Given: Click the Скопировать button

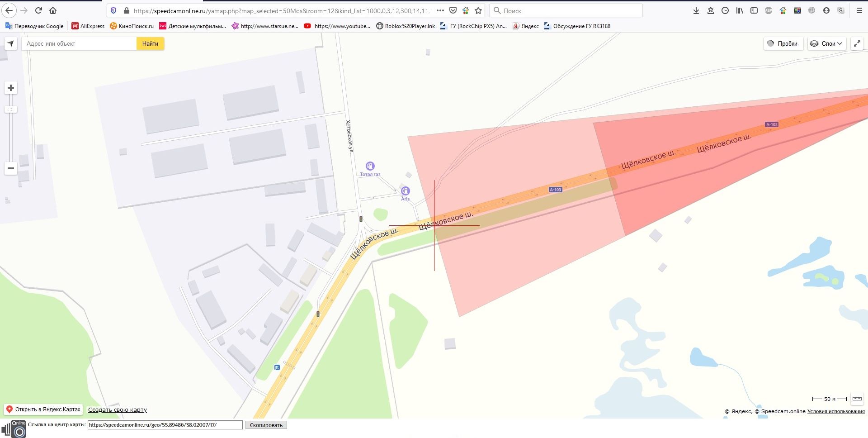Looking at the screenshot, I should pyautogui.click(x=266, y=425).
